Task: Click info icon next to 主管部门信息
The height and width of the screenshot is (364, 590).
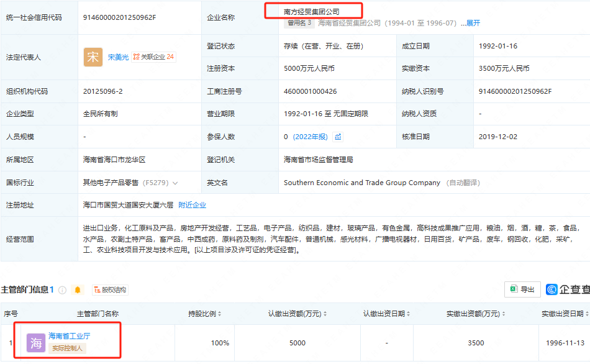Action: coord(63,290)
